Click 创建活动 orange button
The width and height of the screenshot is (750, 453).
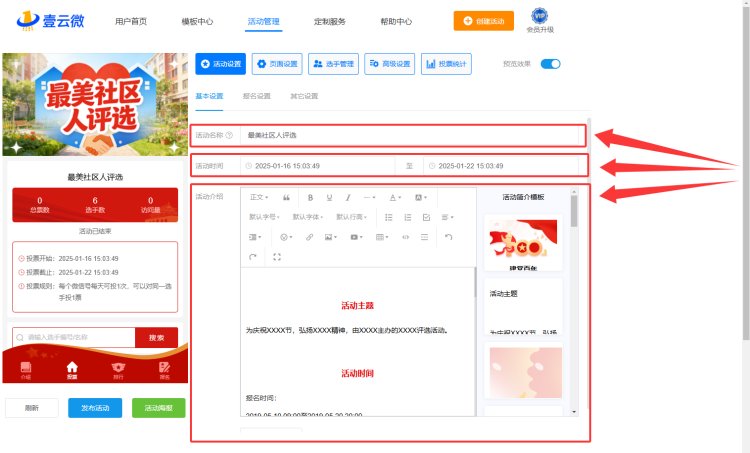(x=484, y=21)
